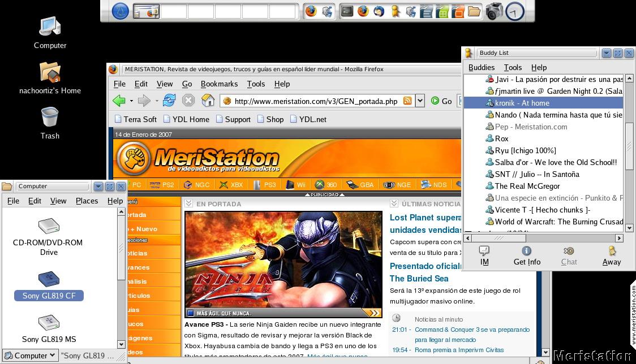The height and width of the screenshot is (364, 636).
Task: Select the Sony GL819 CF drive
Action: (x=49, y=286)
